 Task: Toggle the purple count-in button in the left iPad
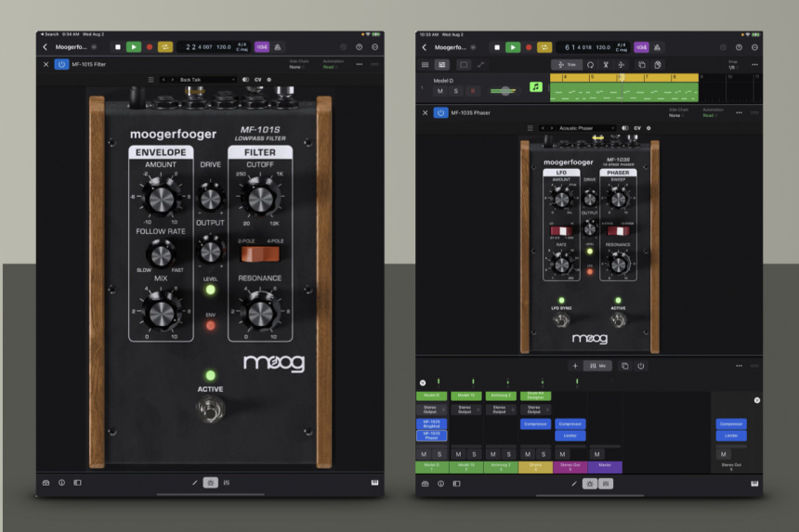coord(262,46)
